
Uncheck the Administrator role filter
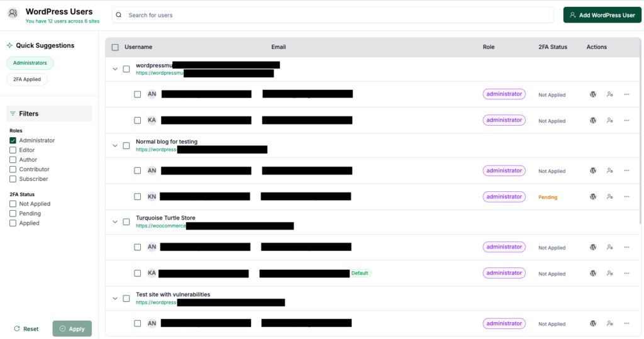pyautogui.click(x=13, y=140)
